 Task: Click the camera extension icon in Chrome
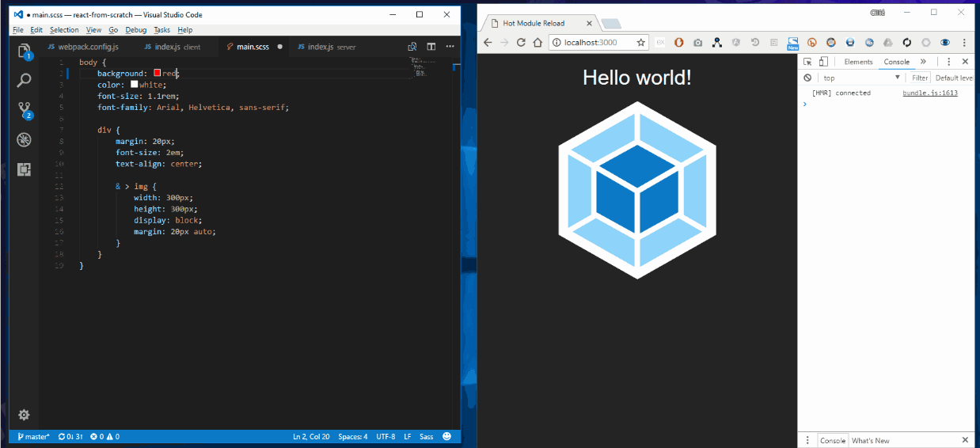(x=698, y=42)
